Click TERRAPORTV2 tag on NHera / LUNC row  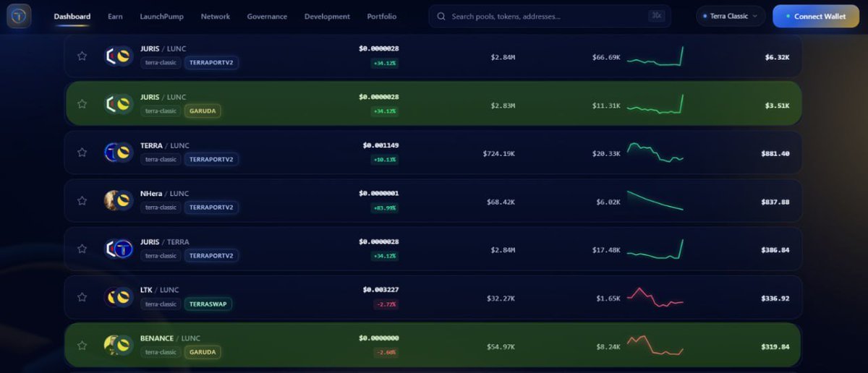[211, 207]
